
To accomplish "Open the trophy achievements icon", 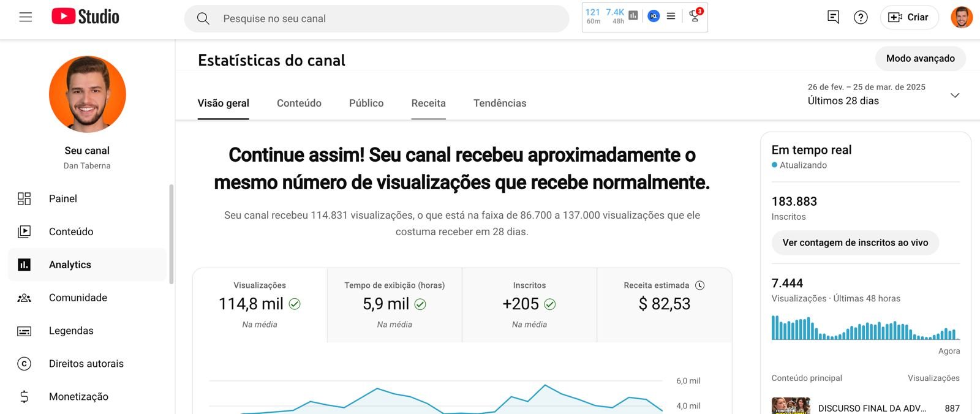I will pyautogui.click(x=695, y=16).
